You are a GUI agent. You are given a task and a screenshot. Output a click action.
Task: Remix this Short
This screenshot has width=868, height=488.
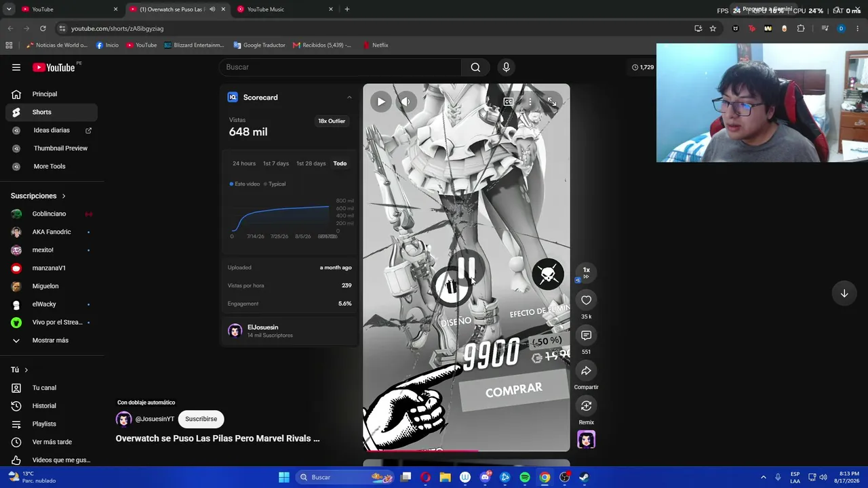pos(587,406)
